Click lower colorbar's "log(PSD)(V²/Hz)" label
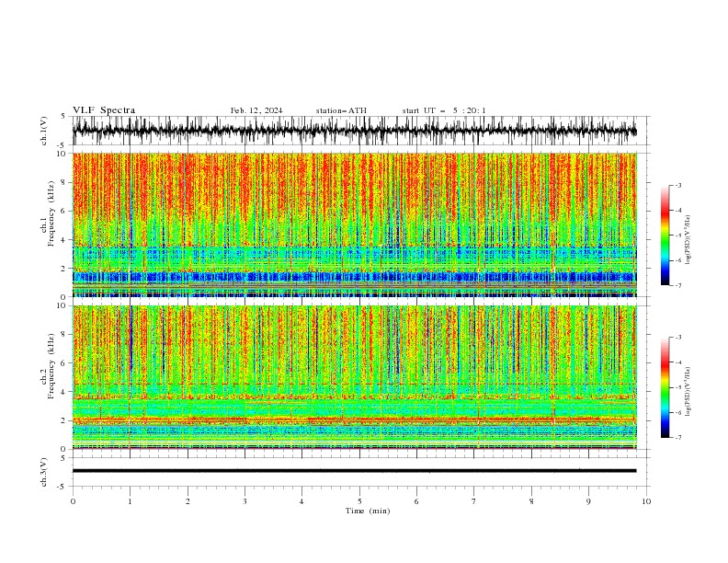Viewport: 728px width, 563px height. (x=688, y=392)
